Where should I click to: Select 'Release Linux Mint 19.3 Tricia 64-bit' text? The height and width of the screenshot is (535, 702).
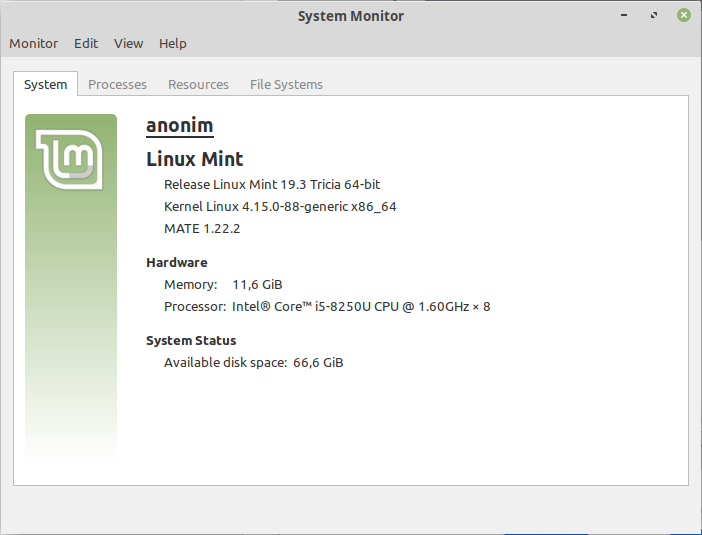pos(272,184)
